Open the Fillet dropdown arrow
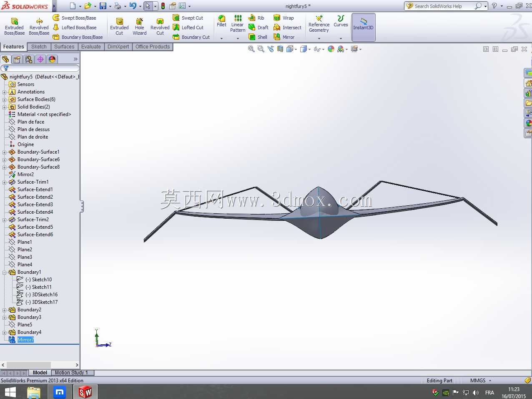The width and height of the screenshot is (532, 399). [221, 38]
